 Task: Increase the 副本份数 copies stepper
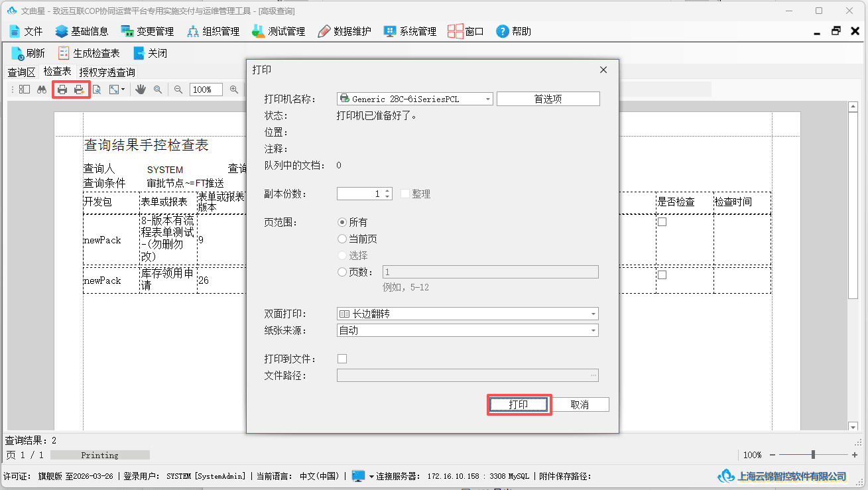pyautogui.click(x=388, y=191)
